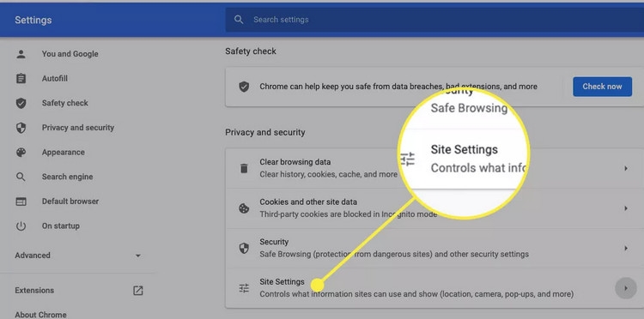Click the search magnifier icon in the header

pos(239,20)
